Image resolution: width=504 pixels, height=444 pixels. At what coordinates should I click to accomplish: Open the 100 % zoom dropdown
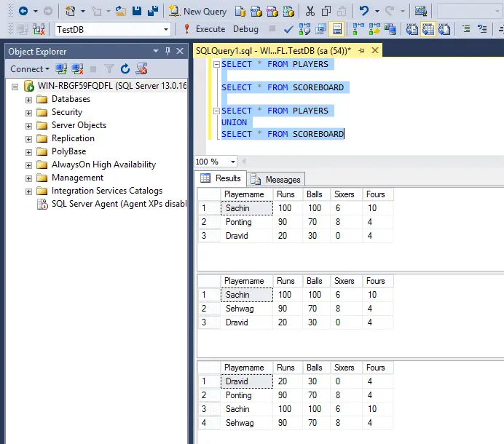coord(233,162)
